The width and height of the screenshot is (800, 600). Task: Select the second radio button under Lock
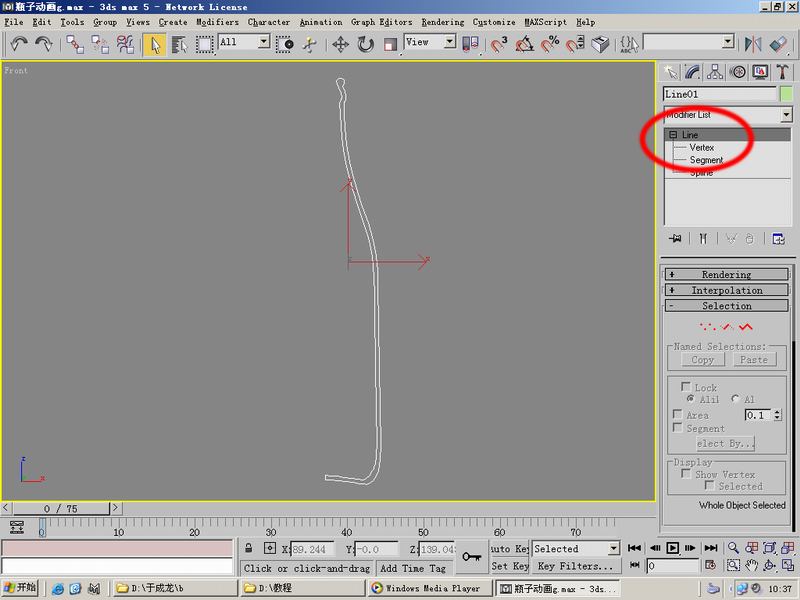[x=735, y=398]
